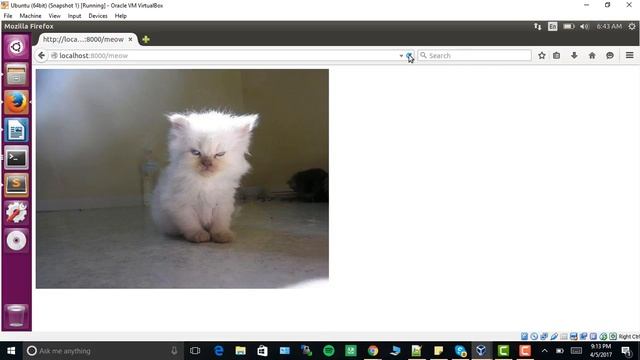Click the Firefox Search field

point(474,56)
